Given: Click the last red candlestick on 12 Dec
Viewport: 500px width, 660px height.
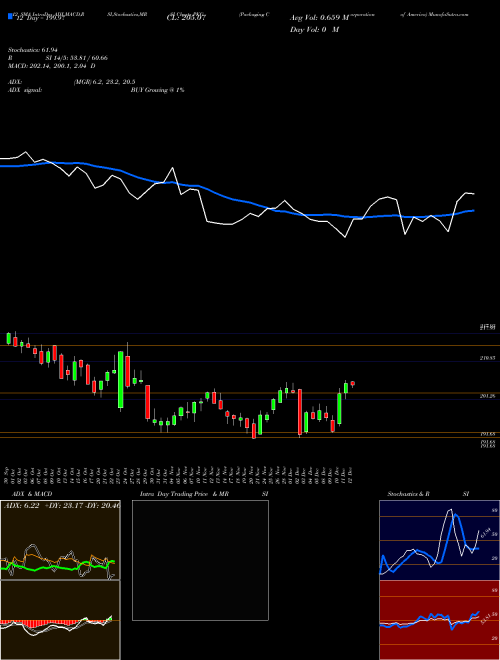Looking at the screenshot, I should click(353, 383).
